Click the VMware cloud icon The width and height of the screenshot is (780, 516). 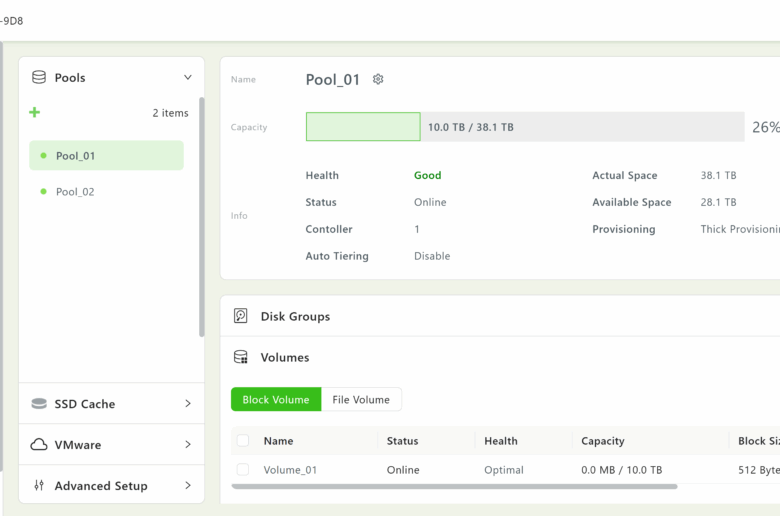pos(39,445)
